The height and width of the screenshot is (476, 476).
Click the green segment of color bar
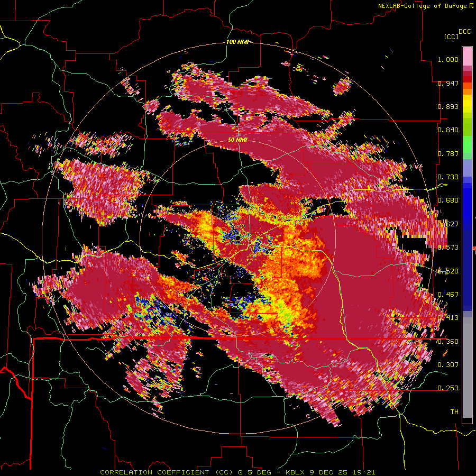coord(467,145)
